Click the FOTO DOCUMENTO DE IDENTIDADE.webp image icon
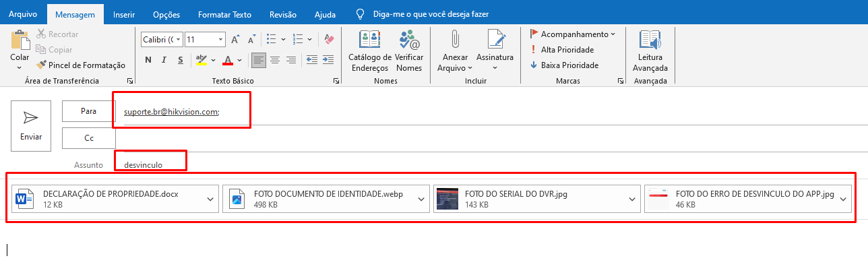This screenshot has height=279, width=868. coord(237,199)
